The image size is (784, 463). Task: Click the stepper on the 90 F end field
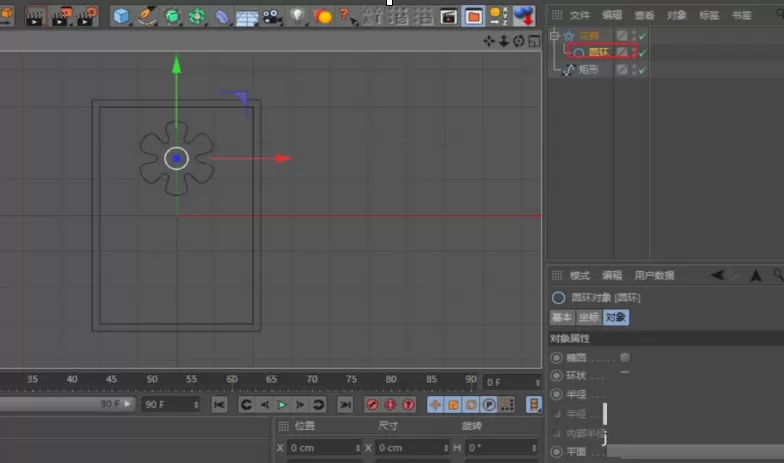[196, 404]
